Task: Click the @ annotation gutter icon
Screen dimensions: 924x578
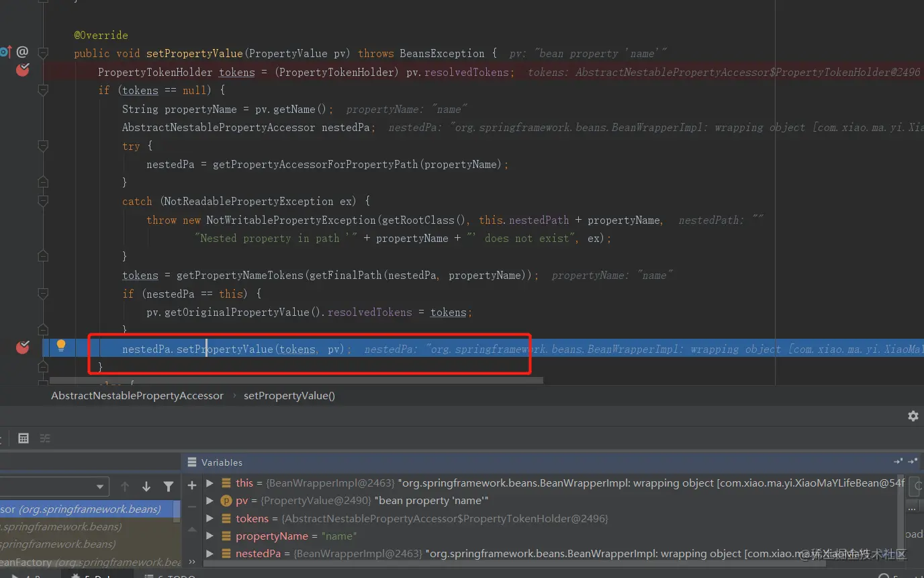Action: tap(22, 52)
